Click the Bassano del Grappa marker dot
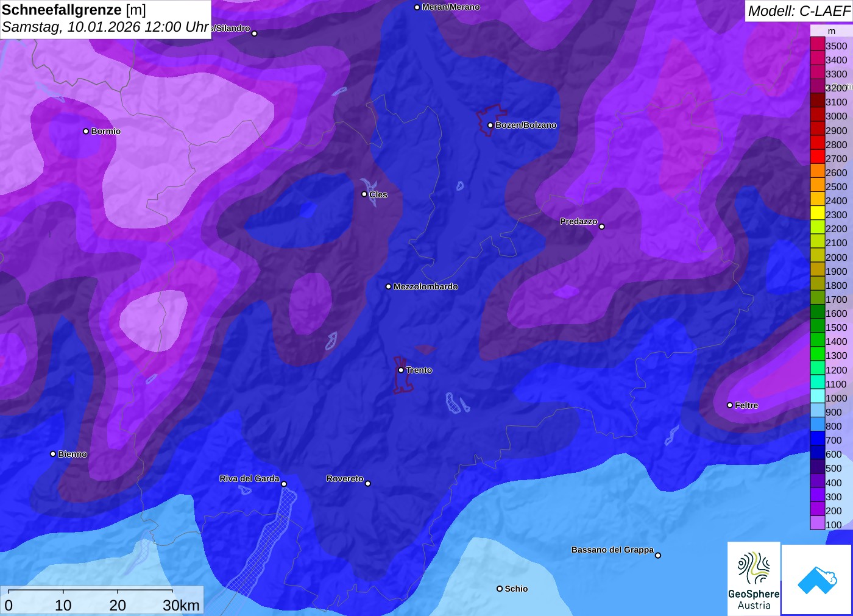 tap(658, 555)
